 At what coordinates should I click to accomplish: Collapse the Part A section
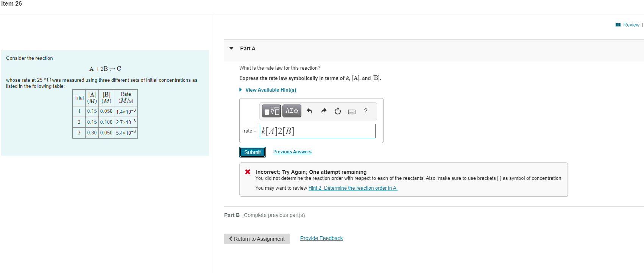pyautogui.click(x=231, y=48)
